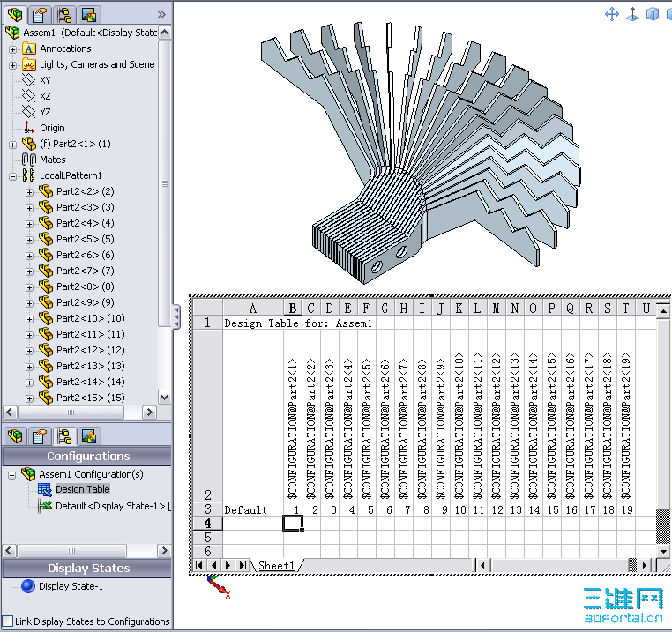The width and height of the screenshot is (672, 632).
Task: Select the XY plane icon
Action: tap(29, 79)
